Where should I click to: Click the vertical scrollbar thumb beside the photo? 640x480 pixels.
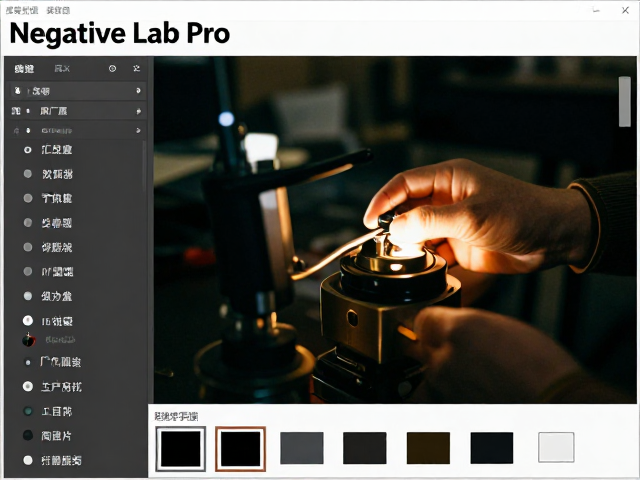(x=624, y=101)
